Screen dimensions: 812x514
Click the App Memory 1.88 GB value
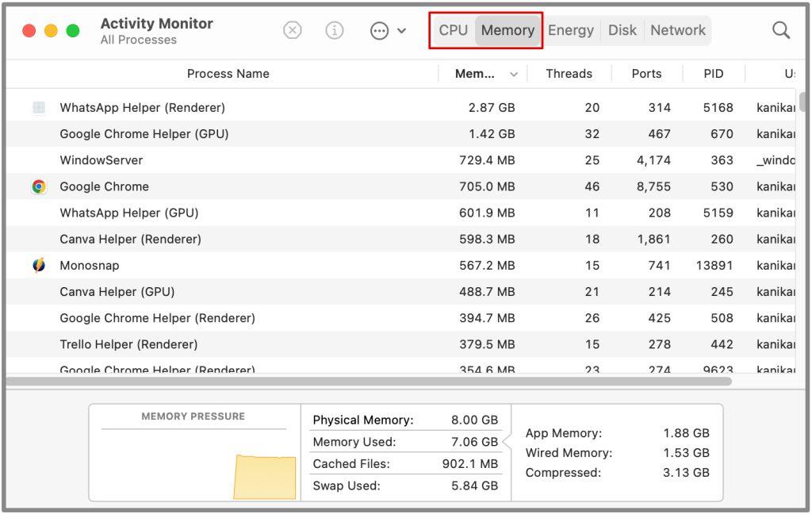coord(686,433)
